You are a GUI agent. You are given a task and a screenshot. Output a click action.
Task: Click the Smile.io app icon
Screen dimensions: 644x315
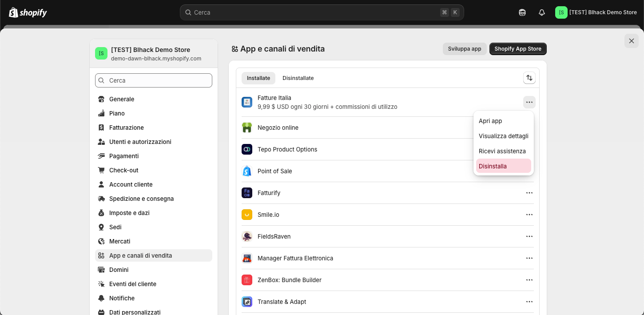click(247, 215)
